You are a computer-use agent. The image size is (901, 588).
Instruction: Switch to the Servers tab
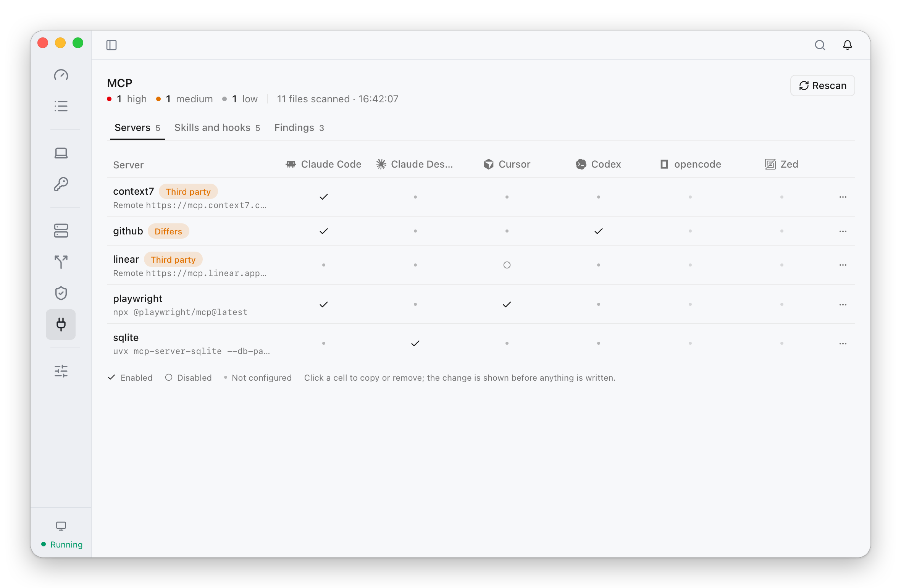pos(137,128)
